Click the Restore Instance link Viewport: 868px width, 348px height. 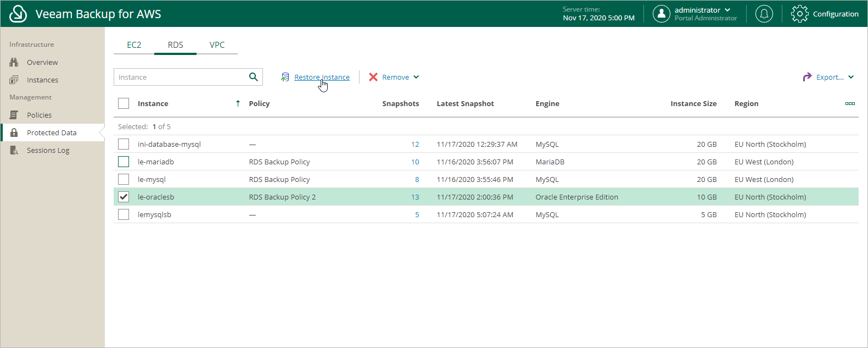click(x=322, y=78)
